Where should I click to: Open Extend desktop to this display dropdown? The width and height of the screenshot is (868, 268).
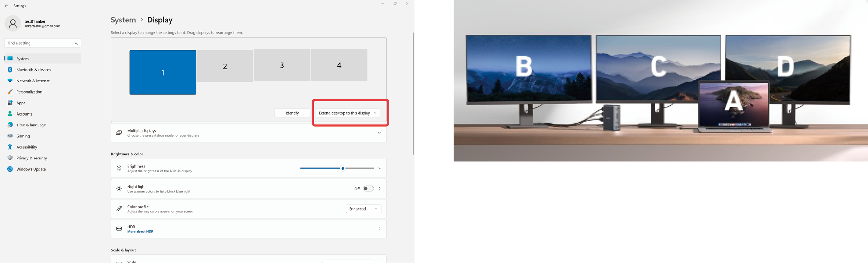point(348,113)
